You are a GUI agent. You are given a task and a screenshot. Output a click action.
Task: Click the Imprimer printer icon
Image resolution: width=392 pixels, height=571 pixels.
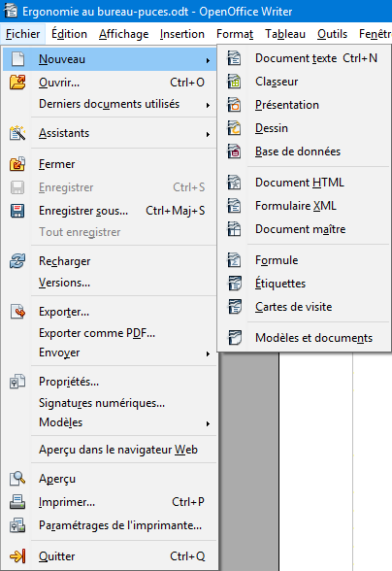pos(17,502)
